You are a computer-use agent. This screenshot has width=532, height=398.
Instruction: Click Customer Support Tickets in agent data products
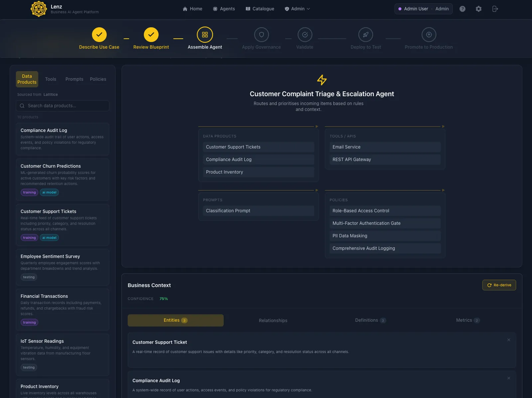coord(258,147)
